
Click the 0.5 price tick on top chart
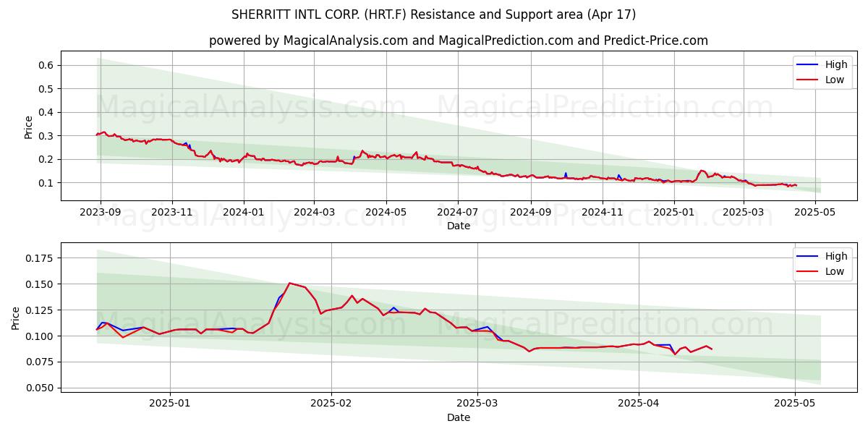[48, 89]
